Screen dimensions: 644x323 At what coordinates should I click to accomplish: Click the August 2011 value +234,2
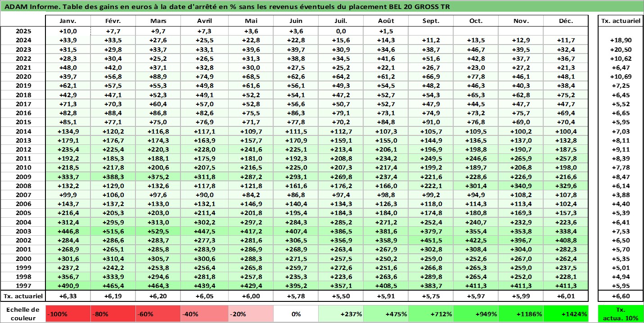pos(386,158)
